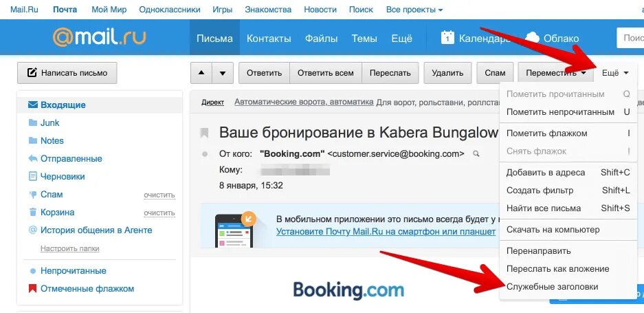Click the envelope icon beside Входящие
The image size is (644, 313).
tap(33, 105)
